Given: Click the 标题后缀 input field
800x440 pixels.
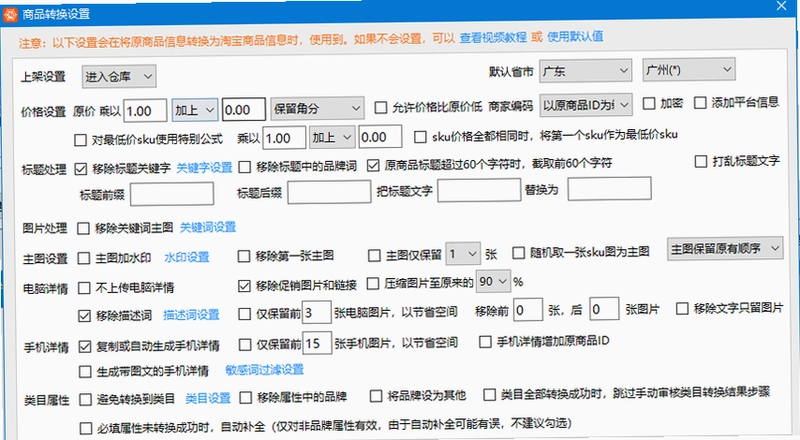Looking at the screenshot, I should coord(329,192).
